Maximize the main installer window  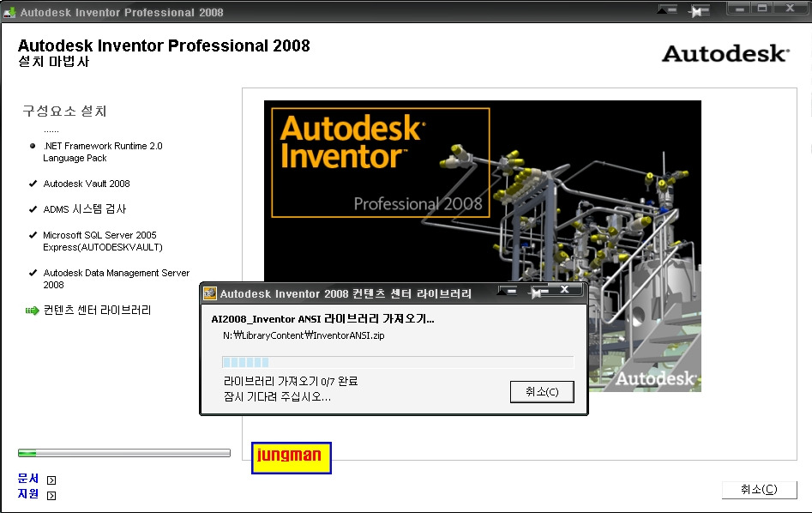click(x=761, y=9)
